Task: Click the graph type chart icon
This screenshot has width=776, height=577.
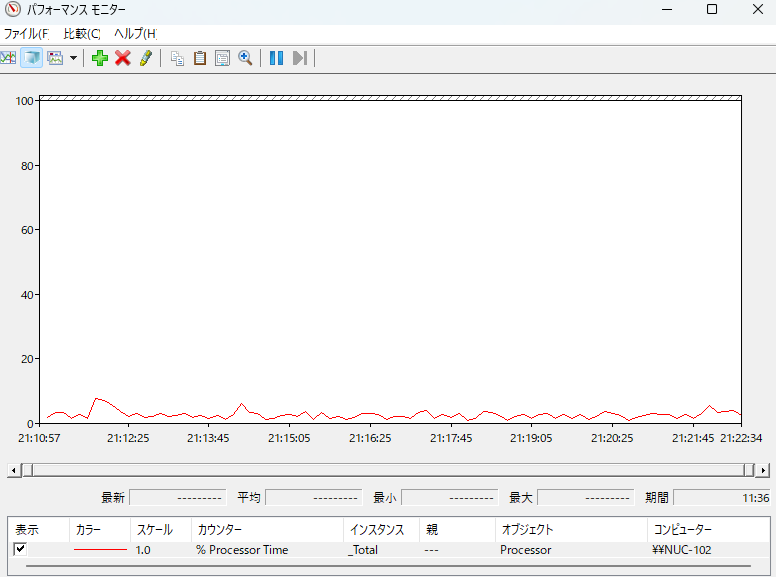Action: [55, 58]
